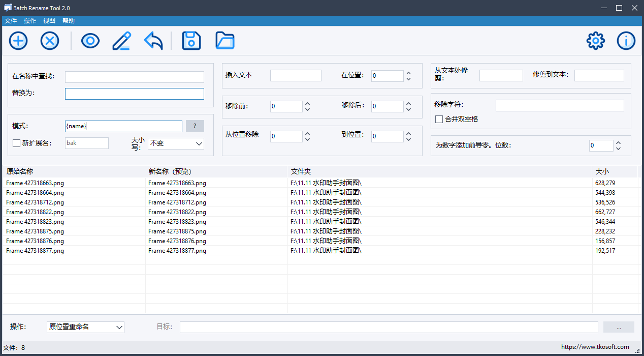This screenshot has width=644, height=356.
Task: Increase the 在位置 stepper value
Action: click(408, 73)
